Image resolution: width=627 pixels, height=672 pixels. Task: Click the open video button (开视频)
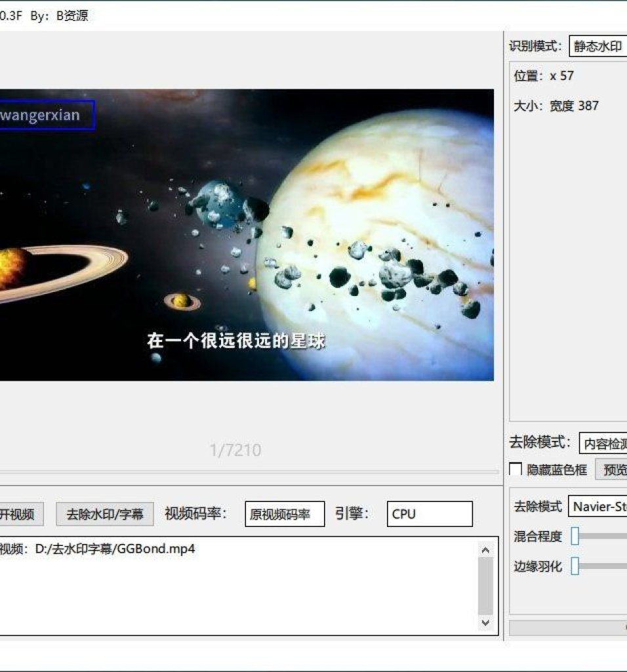tap(20, 514)
